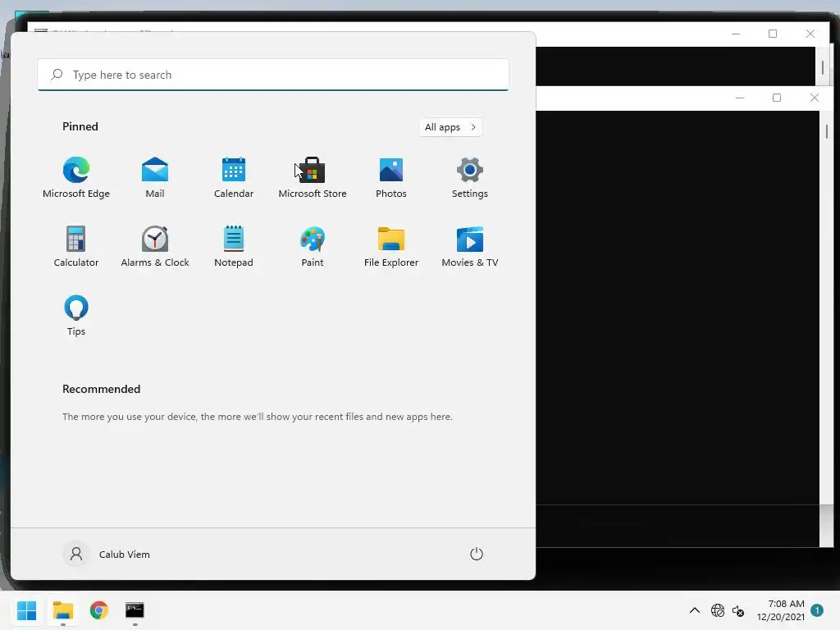Close the back console window
The width and height of the screenshot is (840, 630).
810,34
